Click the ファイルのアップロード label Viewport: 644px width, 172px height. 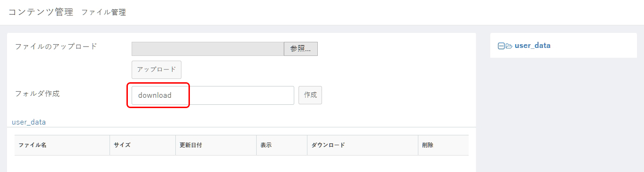click(x=56, y=47)
